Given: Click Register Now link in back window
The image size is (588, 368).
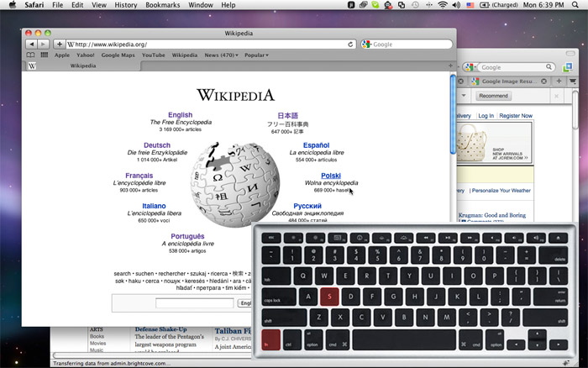Looking at the screenshot, I should pyautogui.click(x=516, y=116).
